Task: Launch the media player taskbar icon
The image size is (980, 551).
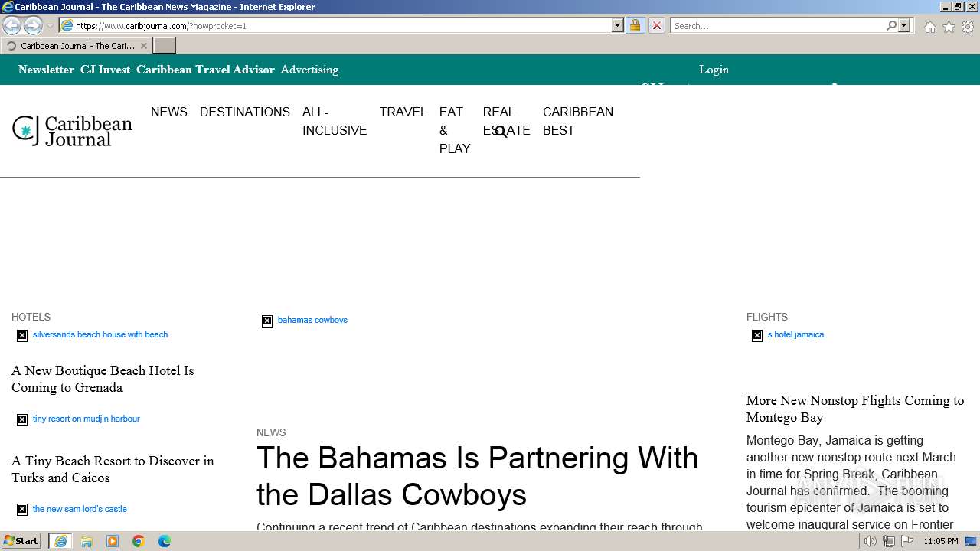Action: point(113,541)
